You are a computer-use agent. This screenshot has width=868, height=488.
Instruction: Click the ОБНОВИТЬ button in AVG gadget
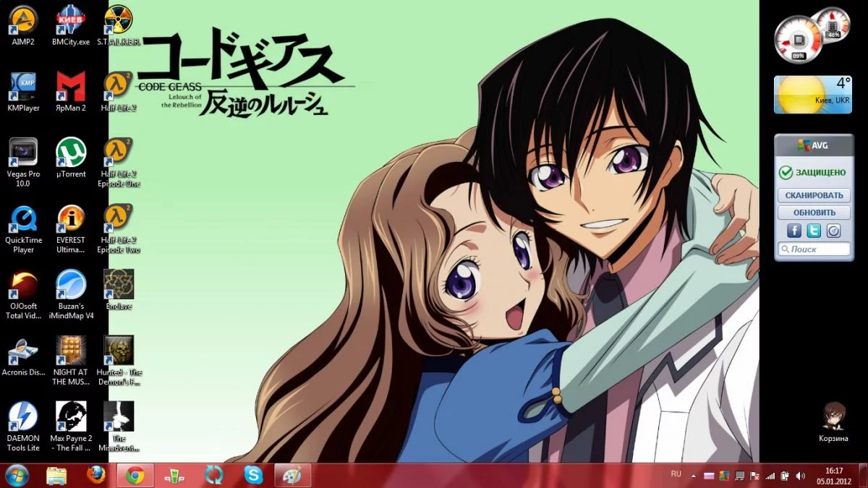(x=814, y=213)
